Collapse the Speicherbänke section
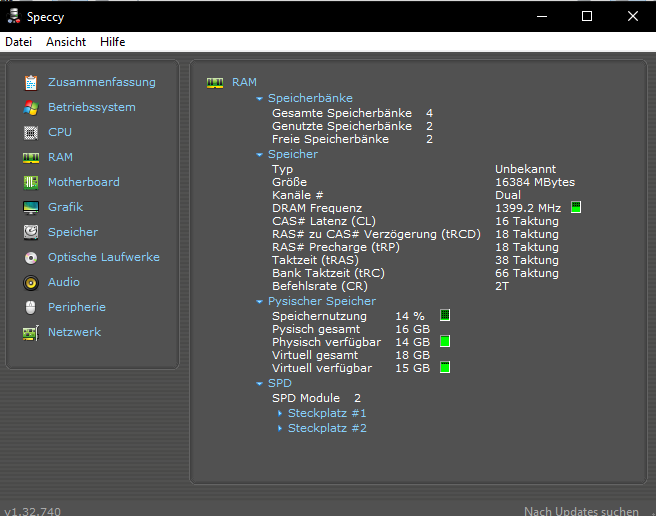The width and height of the screenshot is (656, 516). pyautogui.click(x=259, y=99)
